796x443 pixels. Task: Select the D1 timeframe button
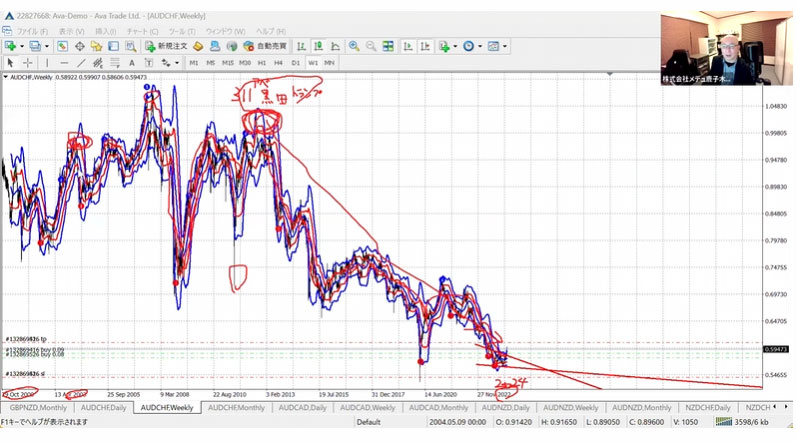[296, 62]
